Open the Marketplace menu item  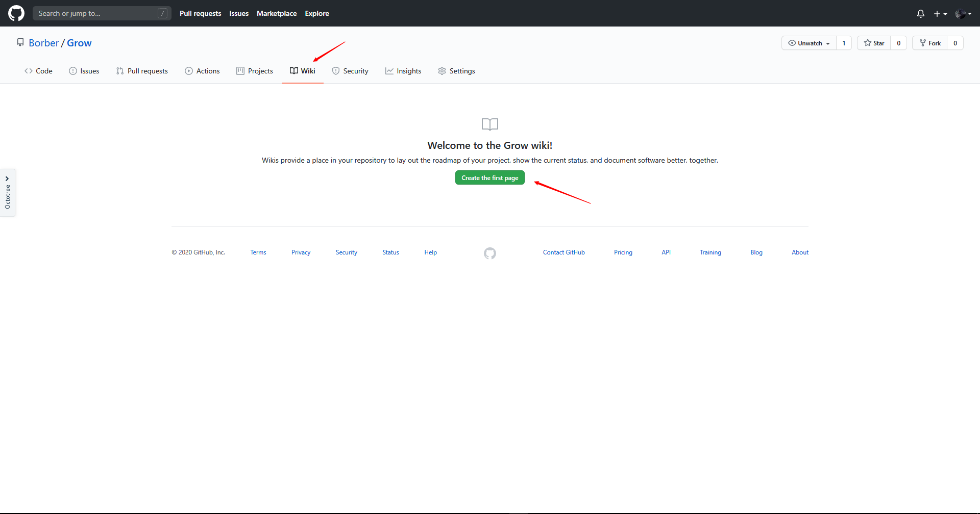coord(277,13)
